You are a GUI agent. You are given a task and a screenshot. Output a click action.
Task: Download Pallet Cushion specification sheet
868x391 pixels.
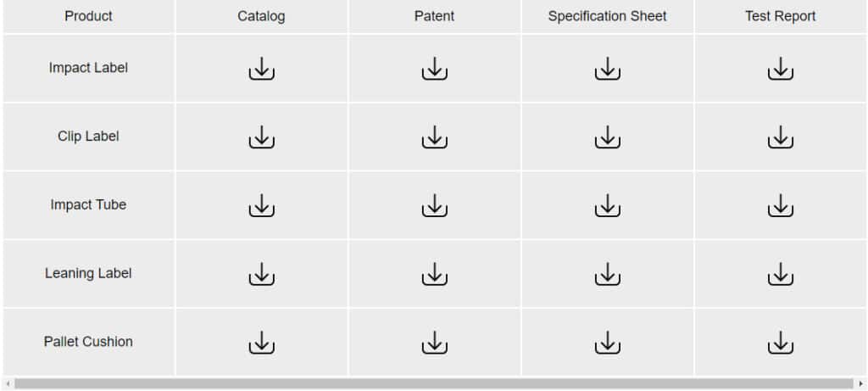coord(607,343)
